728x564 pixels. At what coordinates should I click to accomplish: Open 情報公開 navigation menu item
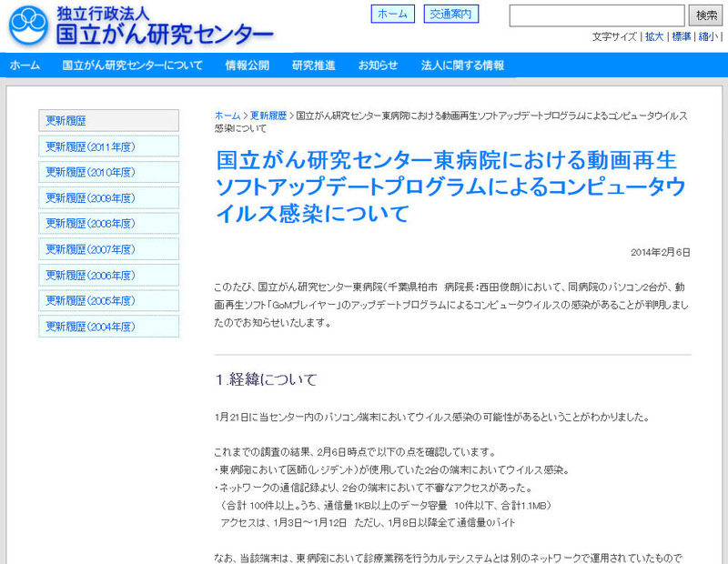(x=248, y=65)
